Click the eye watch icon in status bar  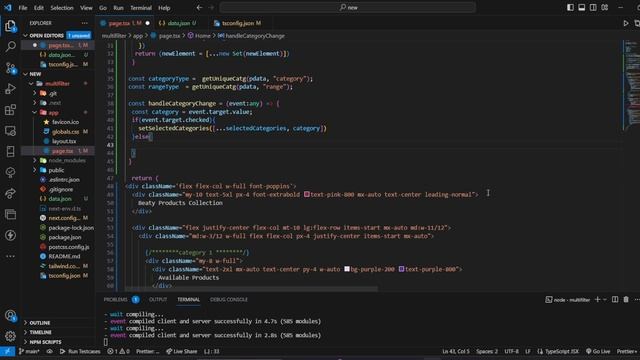tap(49, 351)
